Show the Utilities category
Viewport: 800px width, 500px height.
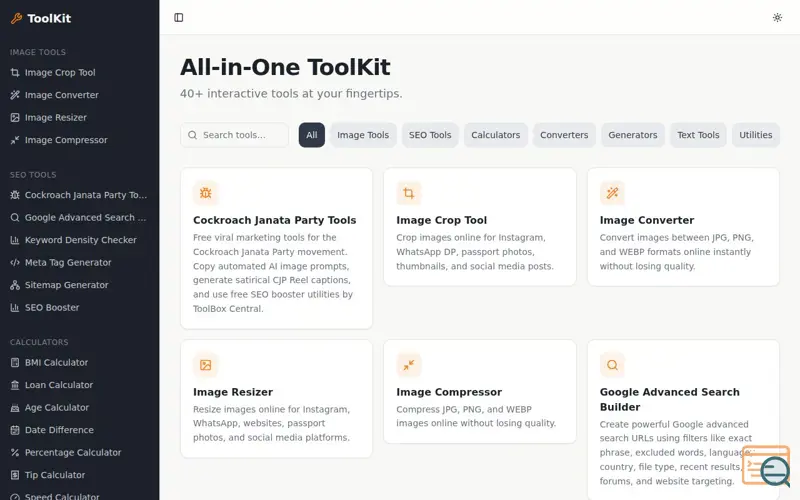[x=756, y=135]
